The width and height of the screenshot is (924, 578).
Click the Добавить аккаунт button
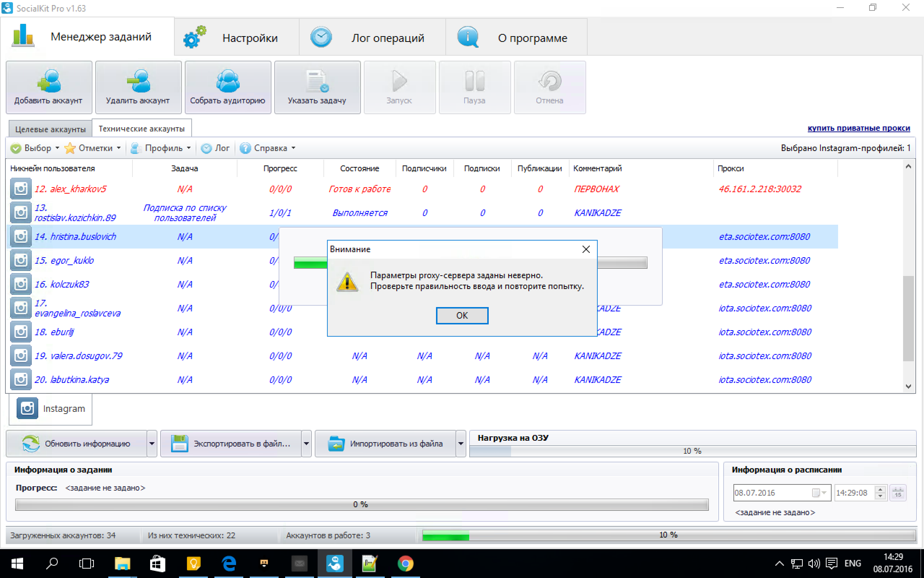point(49,87)
